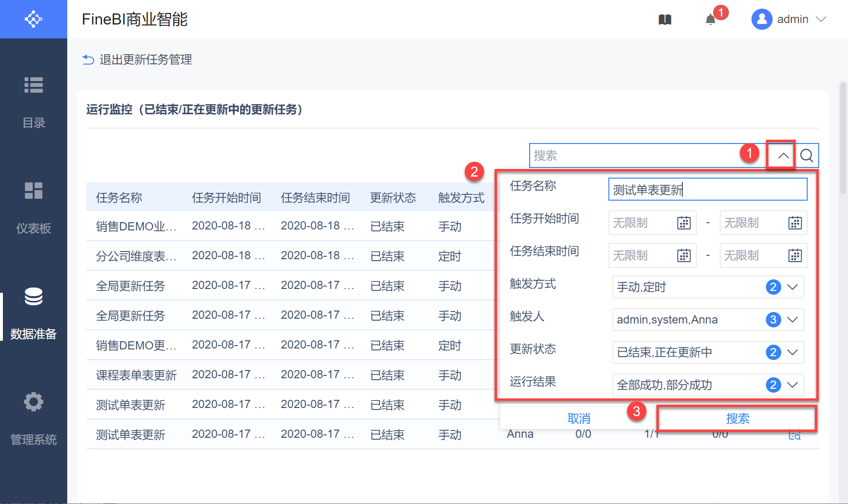848x504 pixels.
Task: Set the 任务开始时间 from-date field
Action: [653, 223]
